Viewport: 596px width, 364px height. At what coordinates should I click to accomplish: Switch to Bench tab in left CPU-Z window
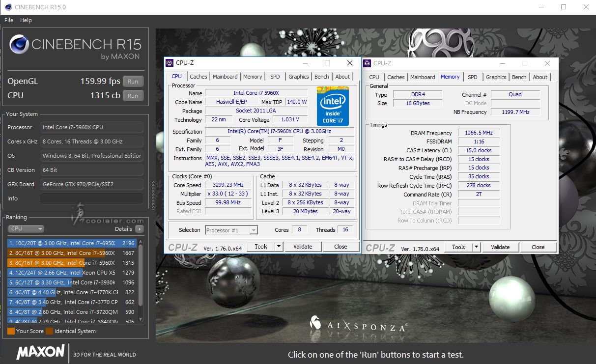click(x=322, y=77)
